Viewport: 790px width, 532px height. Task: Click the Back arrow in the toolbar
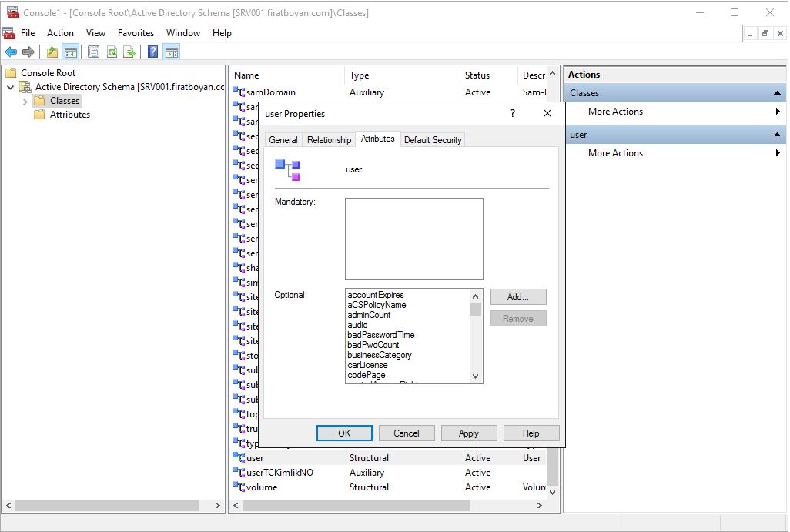(11, 52)
